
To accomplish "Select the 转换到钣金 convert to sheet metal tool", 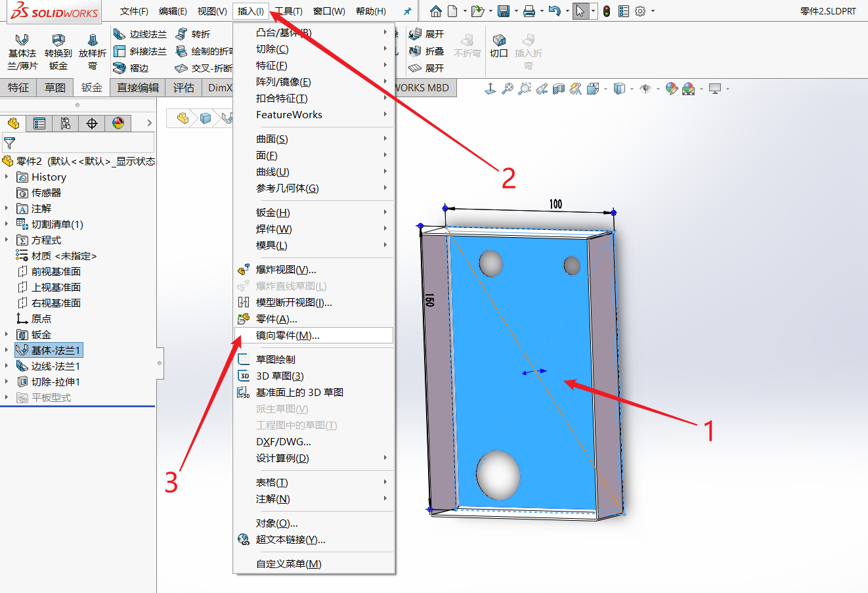I will pyautogui.click(x=58, y=52).
